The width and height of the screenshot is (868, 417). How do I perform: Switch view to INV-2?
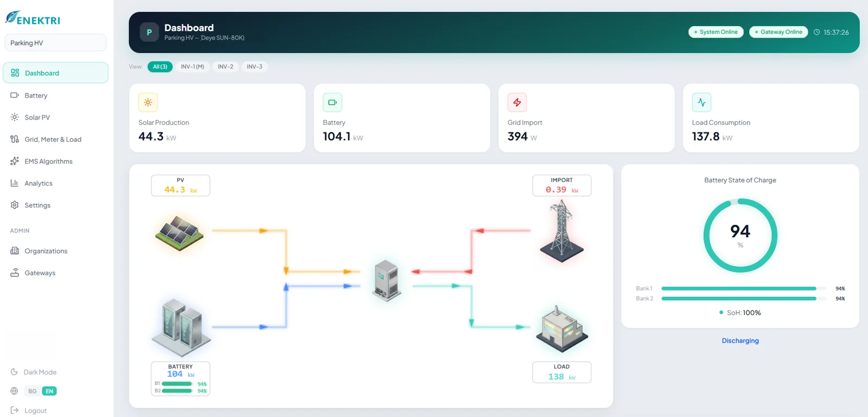click(x=226, y=67)
